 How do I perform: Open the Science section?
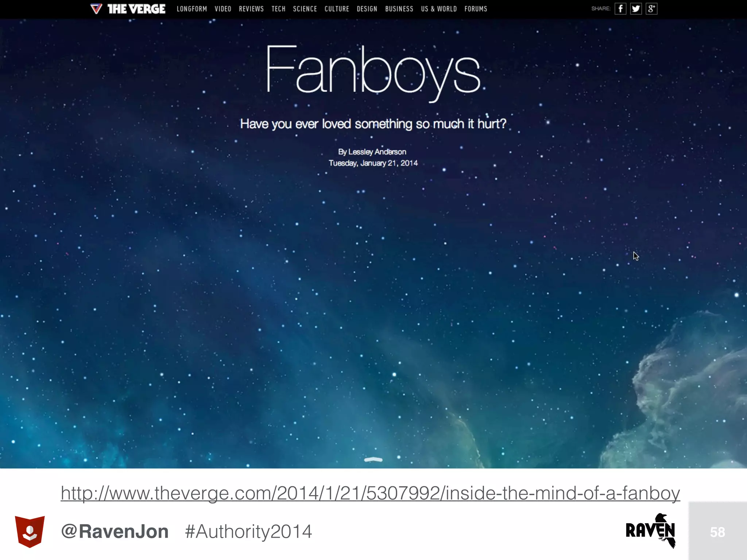[305, 9]
